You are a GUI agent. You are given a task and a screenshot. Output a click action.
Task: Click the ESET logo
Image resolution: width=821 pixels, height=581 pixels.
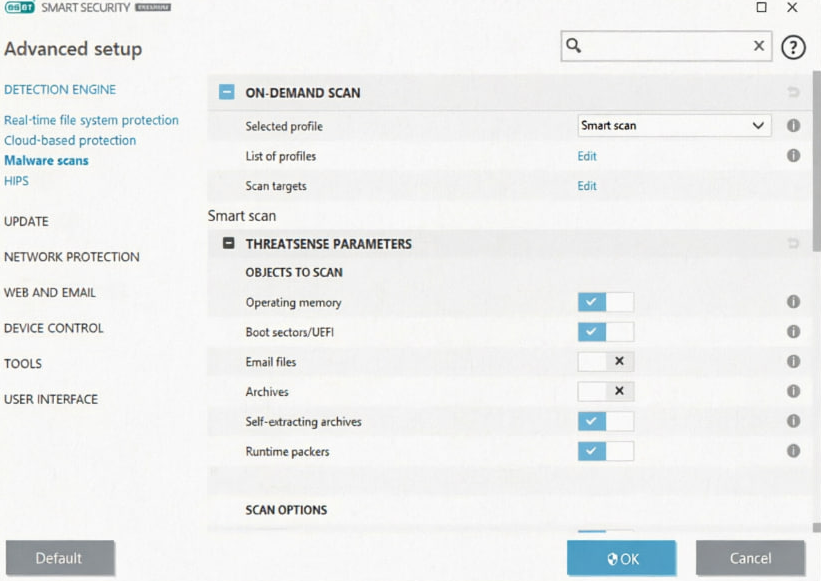point(19,7)
